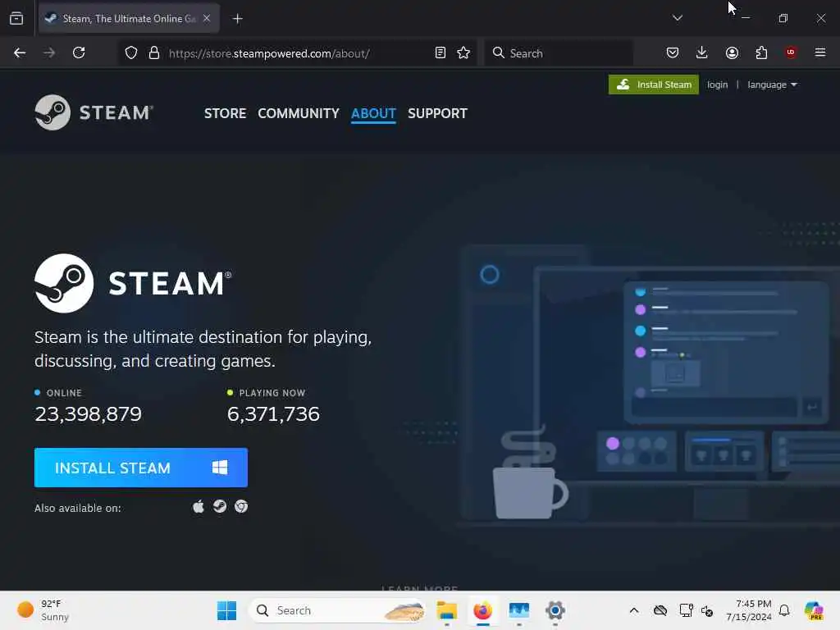
Task: Click the login link
Action: pos(717,84)
